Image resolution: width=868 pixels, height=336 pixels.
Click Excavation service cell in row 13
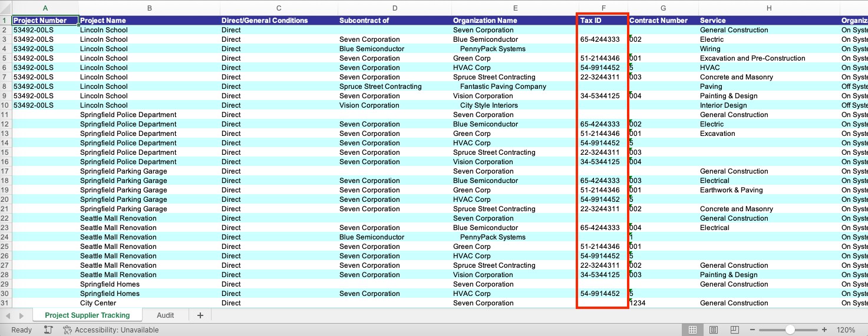tap(718, 134)
